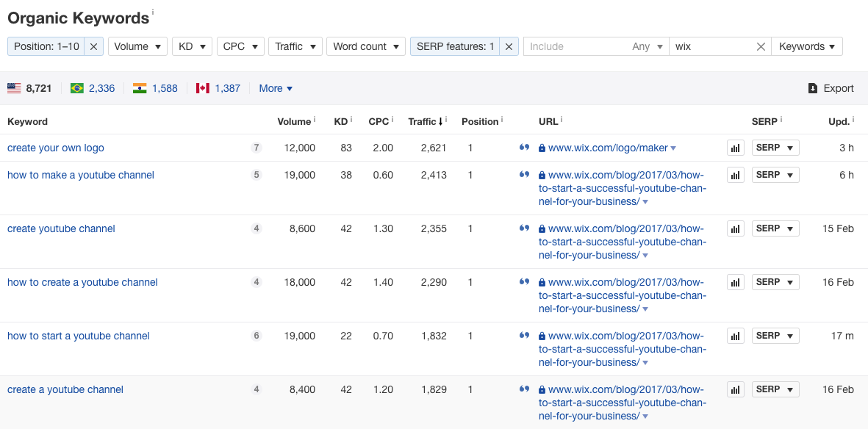Screen dimensions: 868x429
Task: Open chart icon for 'create your own logo'
Action: click(x=735, y=148)
